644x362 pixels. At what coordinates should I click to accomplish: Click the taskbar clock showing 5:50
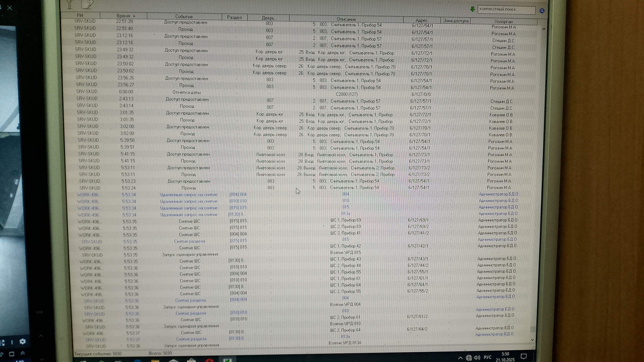(505, 356)
